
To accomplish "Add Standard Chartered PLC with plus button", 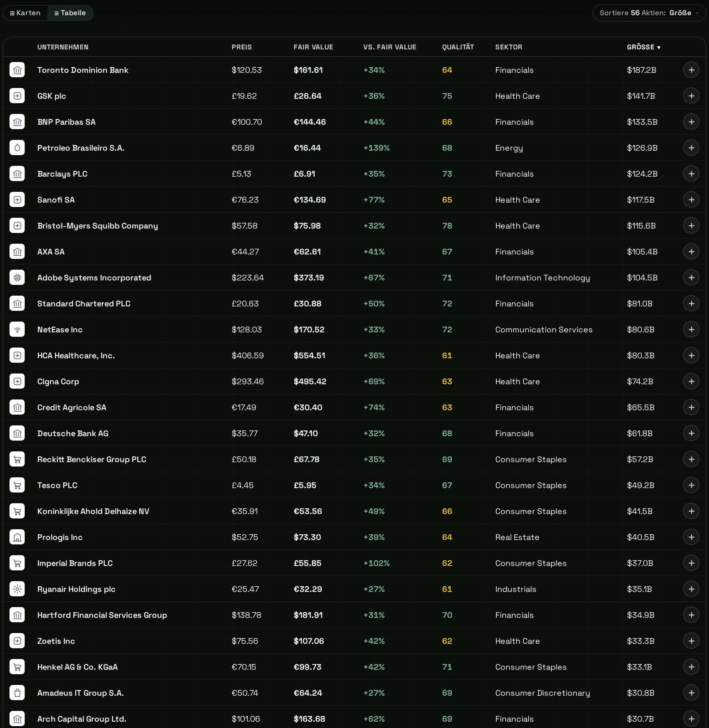I will [x=691, y=304].
